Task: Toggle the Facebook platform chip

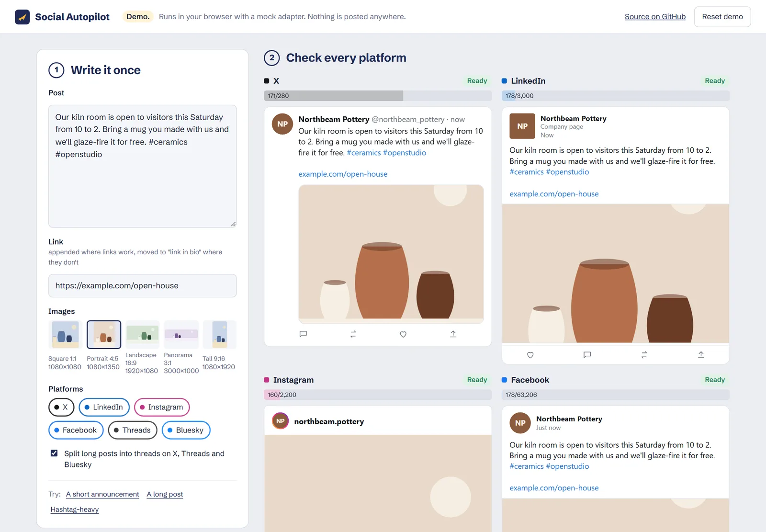Action: (x=76, y=430)
